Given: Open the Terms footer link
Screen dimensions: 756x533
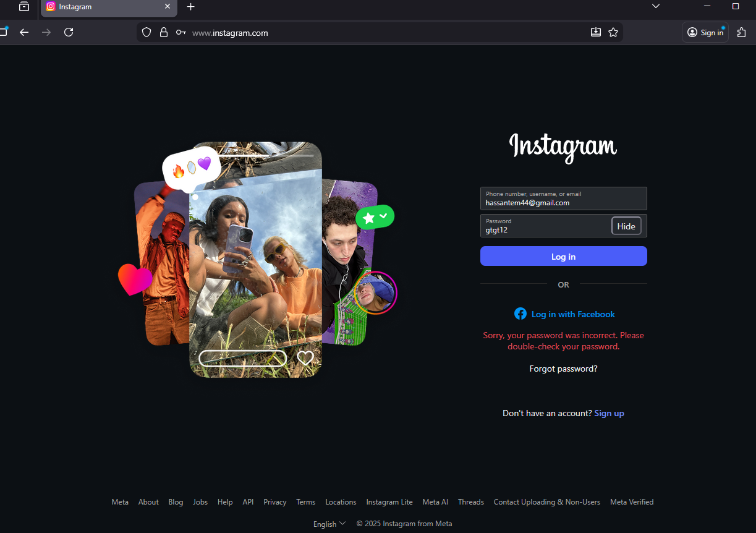Looking at the screenshot, I should pos(305,502).
